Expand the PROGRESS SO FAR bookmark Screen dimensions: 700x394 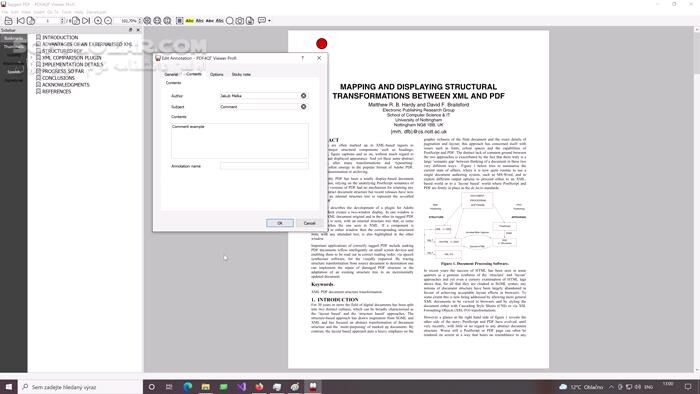[32, 71]
